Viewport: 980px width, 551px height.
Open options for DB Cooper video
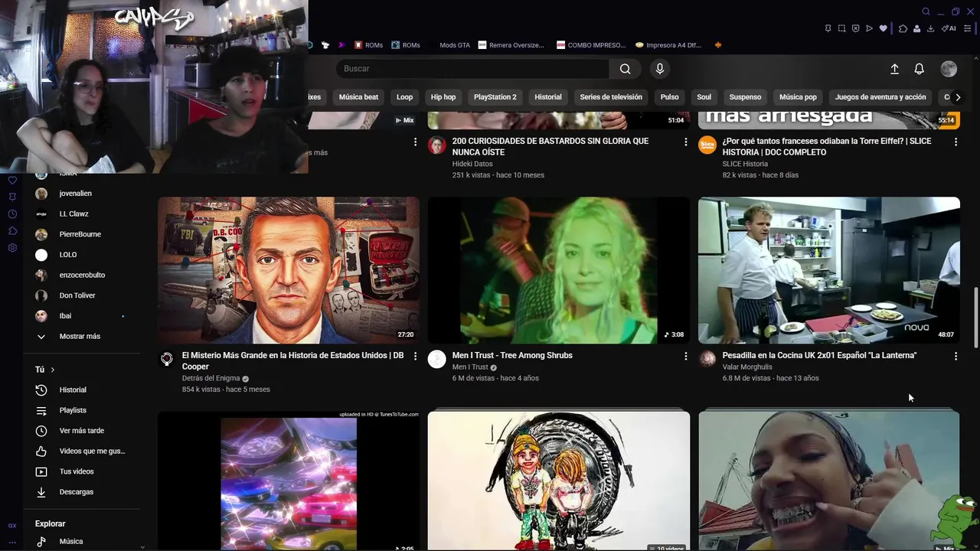416,357
